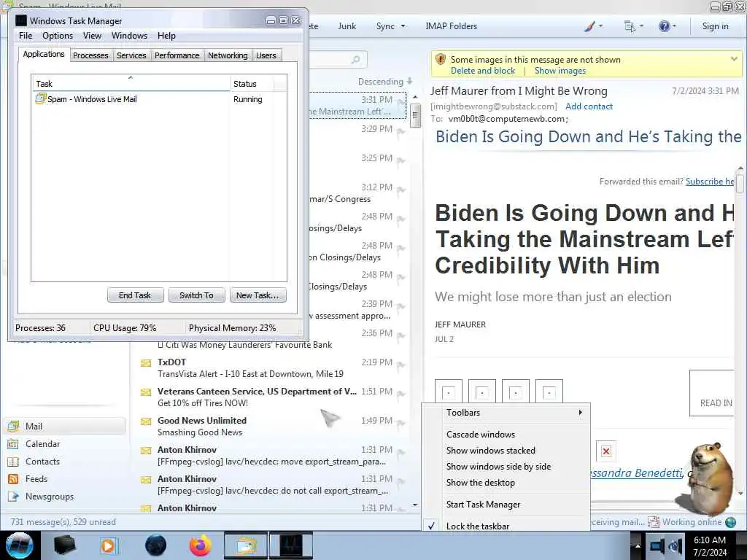Sort by the Status column header
Screen dimensions: 747x560
pyautogui.click(x=252, y=83)
